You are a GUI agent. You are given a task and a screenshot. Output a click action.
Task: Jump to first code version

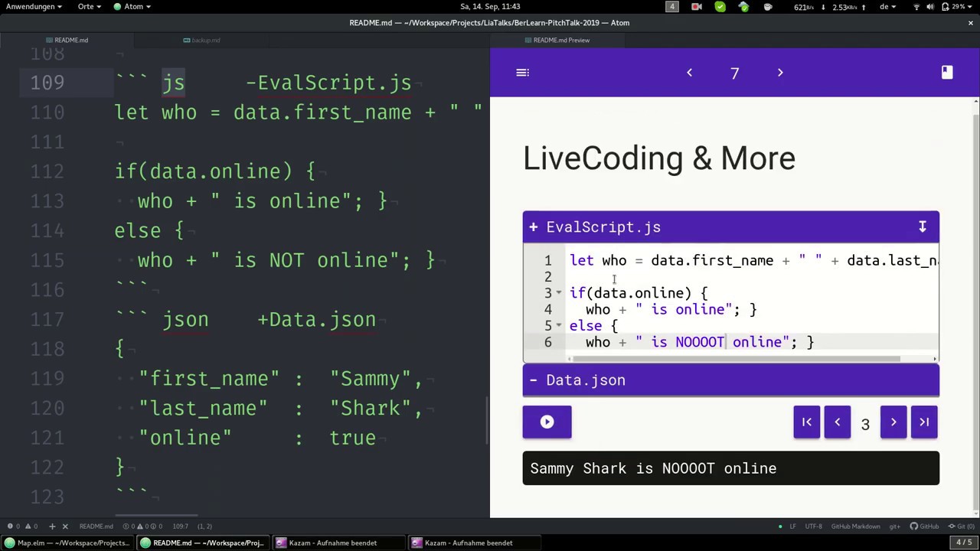(x=807, y=422)
